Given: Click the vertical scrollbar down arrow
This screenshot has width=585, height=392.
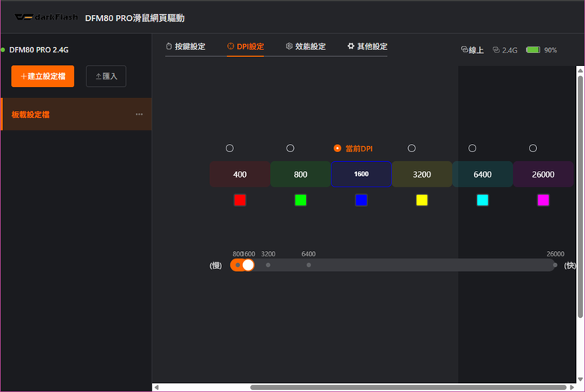Looking at the screenshot, I should pyautogui.click(x=580, y=379).
